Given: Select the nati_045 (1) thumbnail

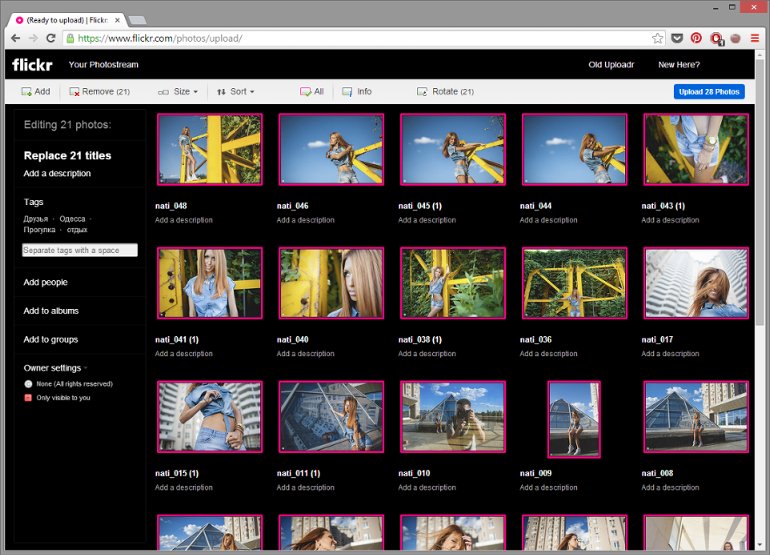Looking at the screenshot, I should coord(453,149).
